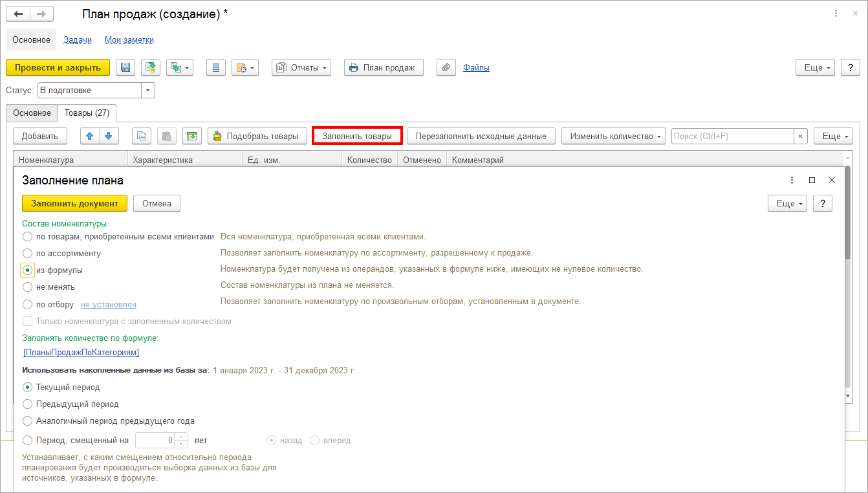Viewport: 868px width, 493px height.
Task: Switch to the inner Основное tab
Action: tap(32, 113)
